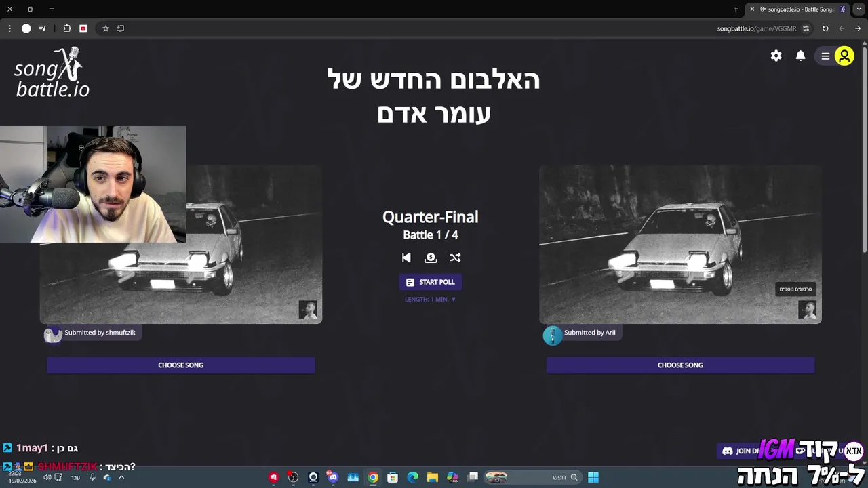Click the songbattle.io logo
The width and height of the screenshot is (868, 488).
(x=52, y=73)
